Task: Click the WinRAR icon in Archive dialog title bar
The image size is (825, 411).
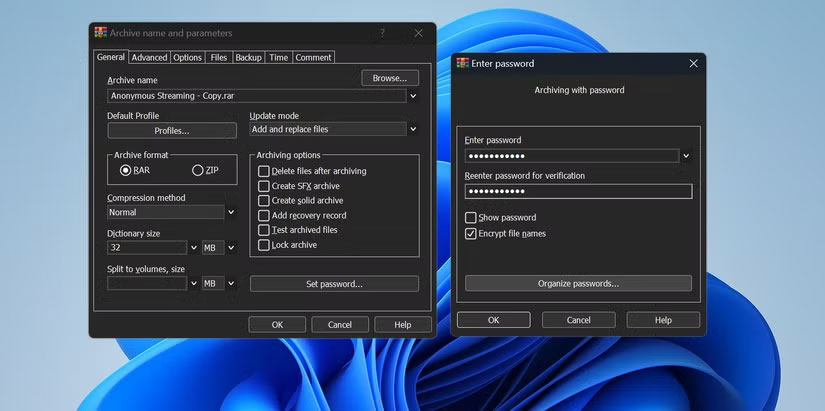Action: (x=100, y=33)
